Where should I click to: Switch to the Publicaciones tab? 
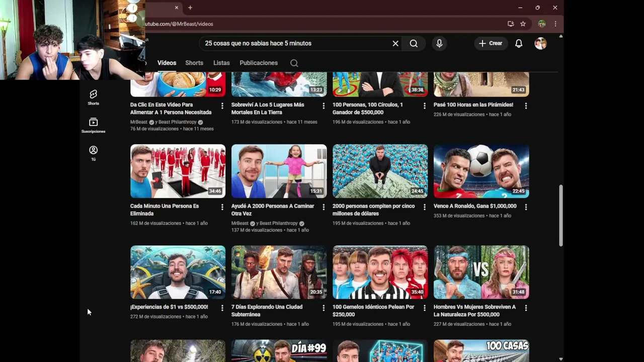click(259, 63)
